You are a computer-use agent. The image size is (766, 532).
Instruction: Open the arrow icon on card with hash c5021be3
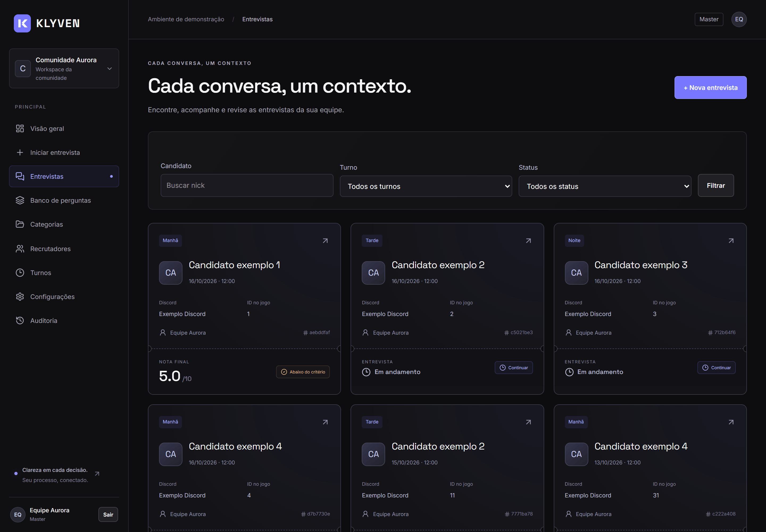click(x=528, y=241)
